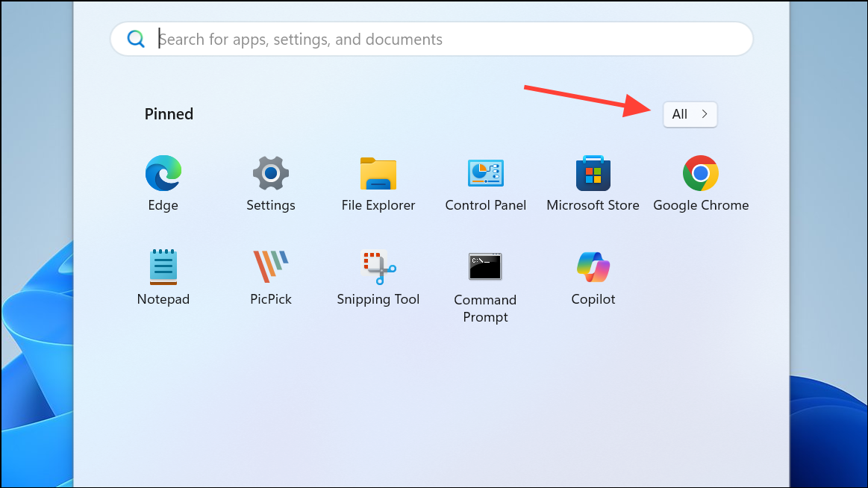The image size is (868, 488).
Task: Focus the search for apps field
Action: pos(432,39)
